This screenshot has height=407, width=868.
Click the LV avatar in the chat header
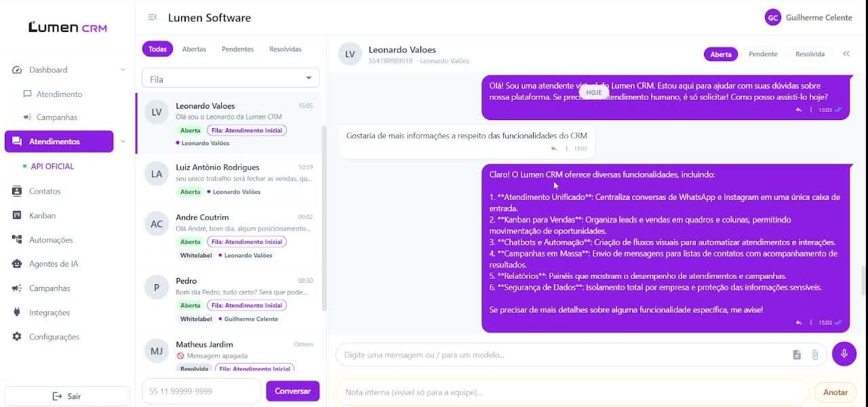(x=350, y=54)
